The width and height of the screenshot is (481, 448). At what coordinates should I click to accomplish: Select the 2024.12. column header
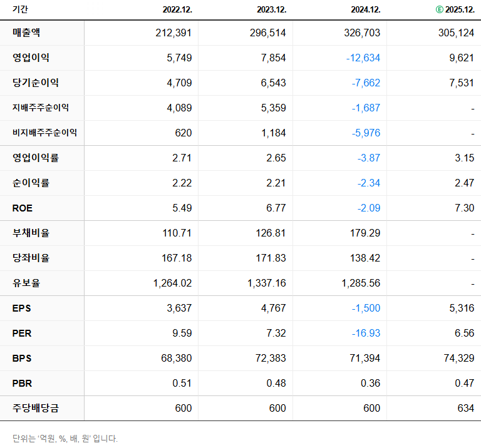pyautogui.click(x=366, y=9)
